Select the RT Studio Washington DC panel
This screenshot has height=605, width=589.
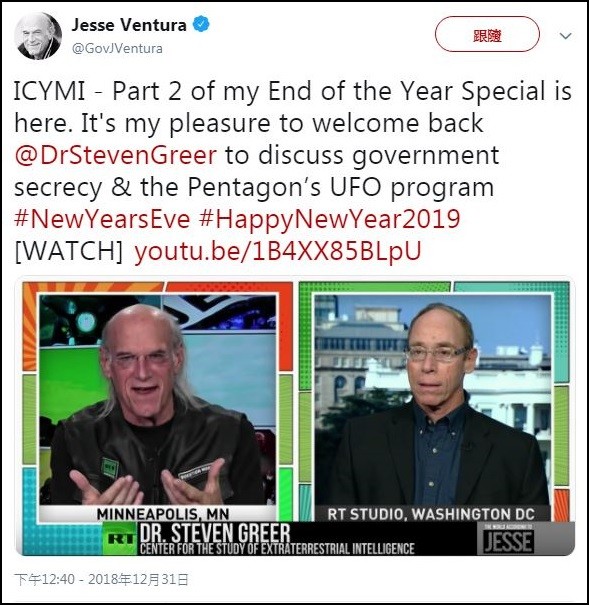coord(433,400)
